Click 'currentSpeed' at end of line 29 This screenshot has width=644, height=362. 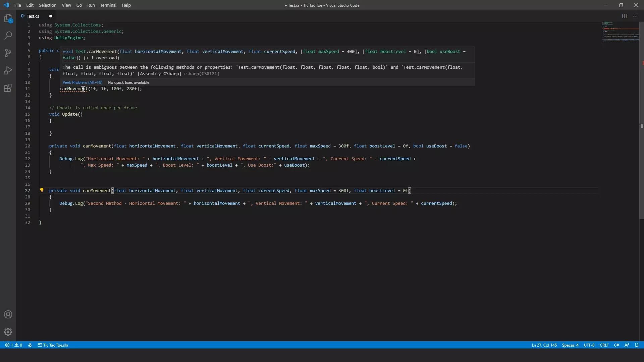pyautogui.click(x=436, y=203)
